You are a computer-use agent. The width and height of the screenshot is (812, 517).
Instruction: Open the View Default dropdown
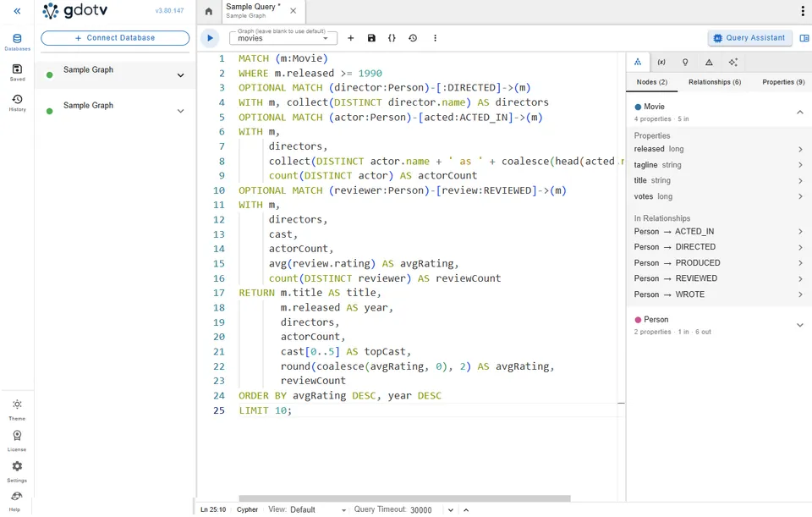tap(317, 509)
